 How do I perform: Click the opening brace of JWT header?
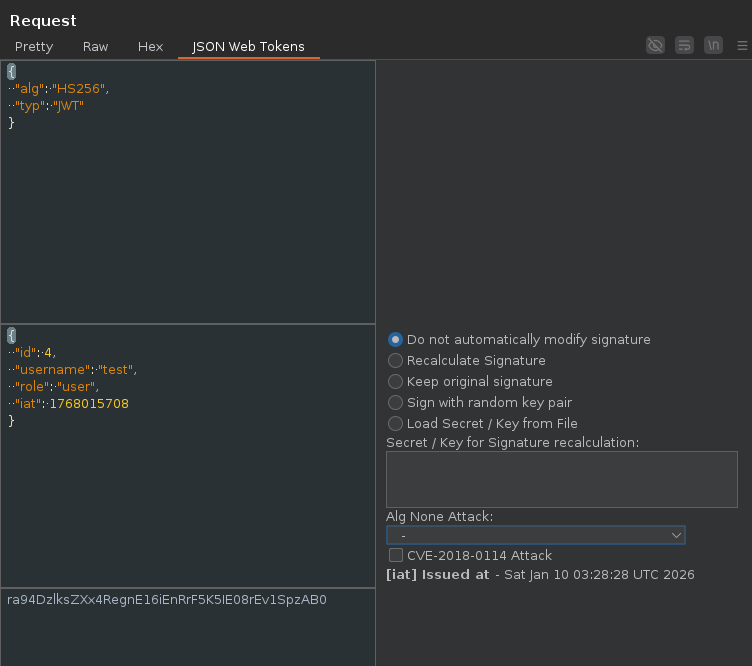tap(12, 71)
